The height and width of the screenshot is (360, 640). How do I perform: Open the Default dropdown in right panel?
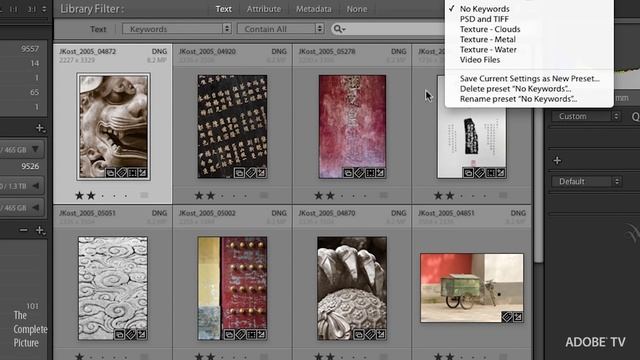[x=586, y=181]
